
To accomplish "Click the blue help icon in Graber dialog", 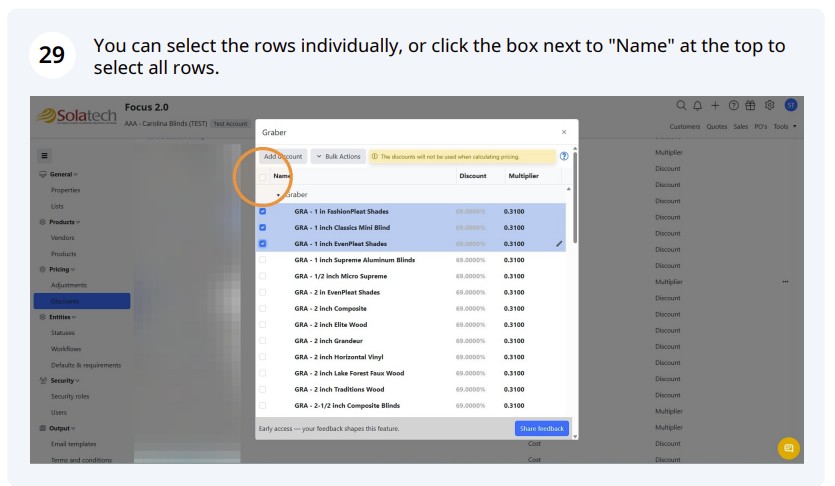I will tap(564, 156).
